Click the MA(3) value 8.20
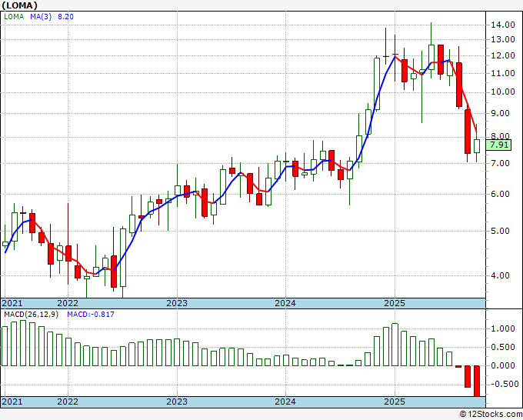523x420 pixels. click(x=65, y=17)
